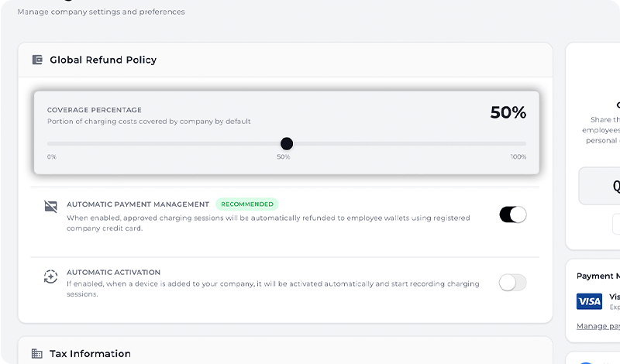The height and width of the screenshot is (364, 620).
Task: Set coverage slider to the 0% end
Action: [x=48, y=143]
